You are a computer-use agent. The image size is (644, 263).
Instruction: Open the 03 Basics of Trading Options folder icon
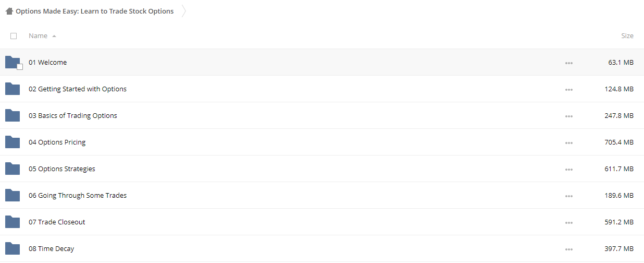click(x=13, y=116)
